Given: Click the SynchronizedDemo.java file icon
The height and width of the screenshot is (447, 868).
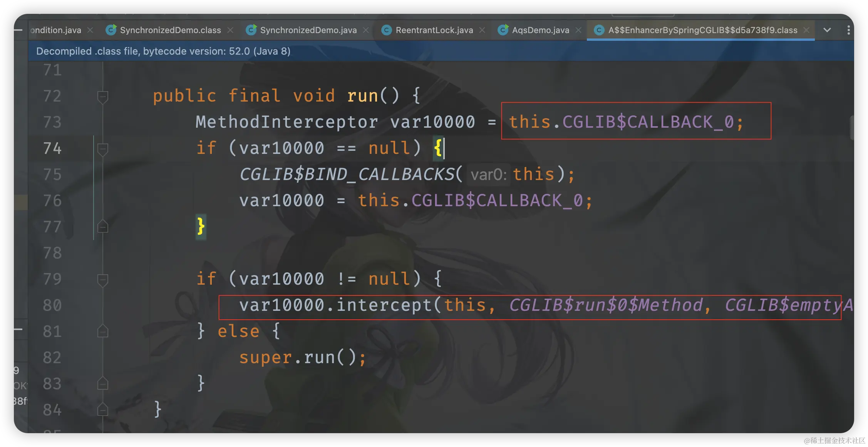Looking at the screenshot, I should click(x=251, y=30).
